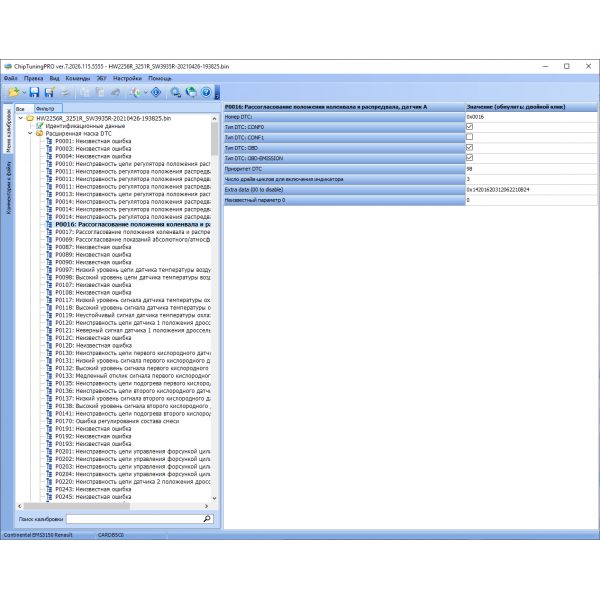Click the Save As icon with pencil
This screenshot has height=600, width=600.
pyautogui.click(x=49, y=92)
